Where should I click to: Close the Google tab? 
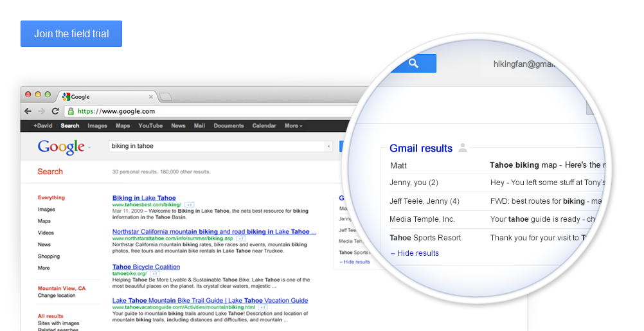[x=151, y=97]
